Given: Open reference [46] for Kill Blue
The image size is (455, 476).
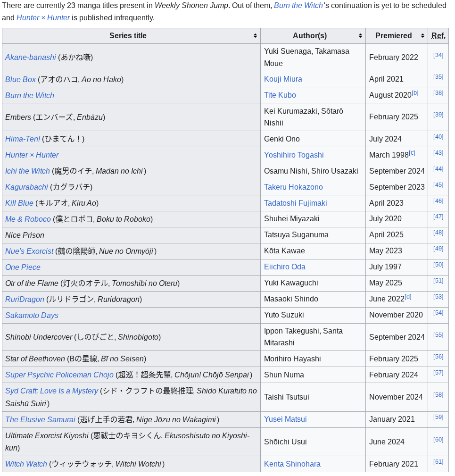Looking at the screenshot, I should click(438, 201).
